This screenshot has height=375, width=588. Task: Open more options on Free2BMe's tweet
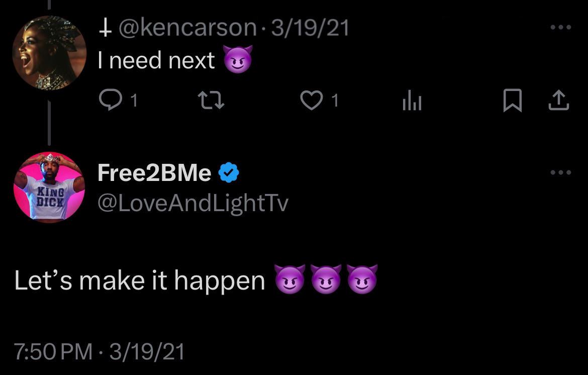(x=560, y=172)
